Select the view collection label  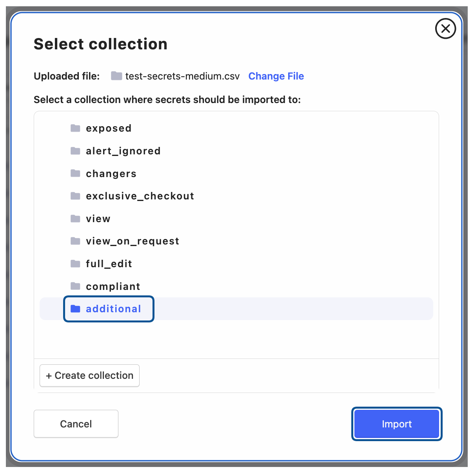click(x=98, y=219)
